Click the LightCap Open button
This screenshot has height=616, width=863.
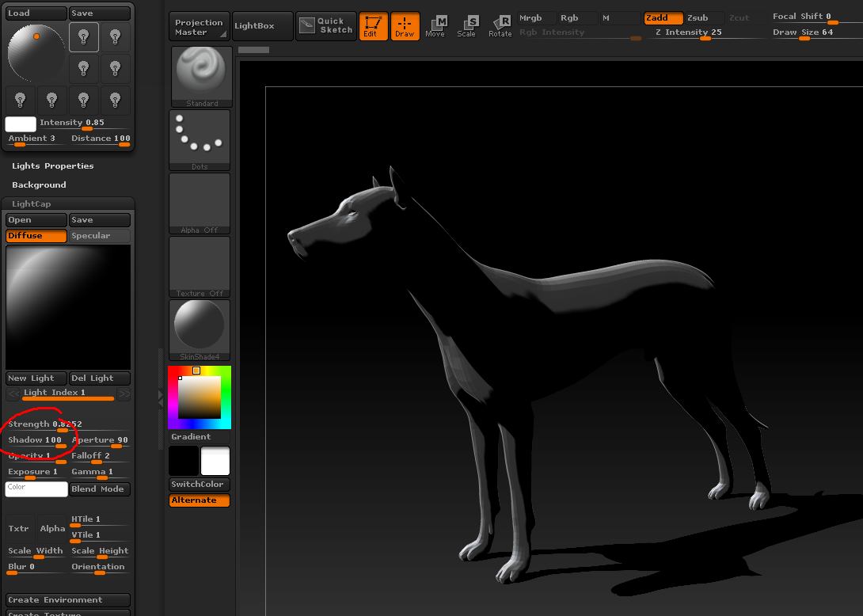36,220
